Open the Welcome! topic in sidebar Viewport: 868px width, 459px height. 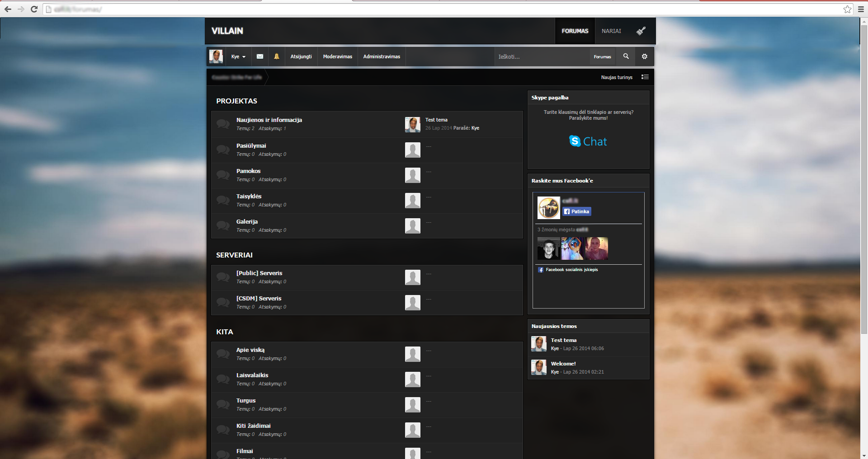point(563,364)
